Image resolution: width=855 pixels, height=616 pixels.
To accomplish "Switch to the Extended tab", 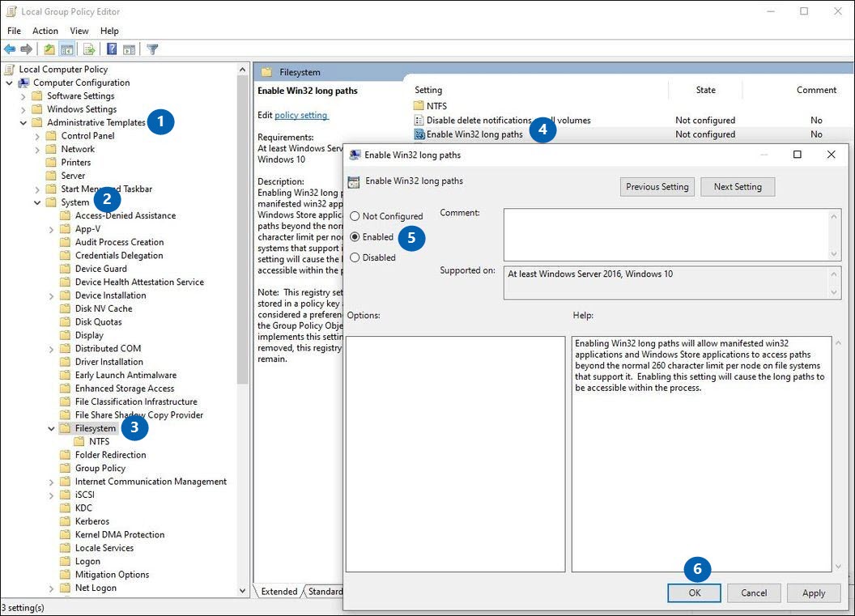I will click(x=279, y=592).
